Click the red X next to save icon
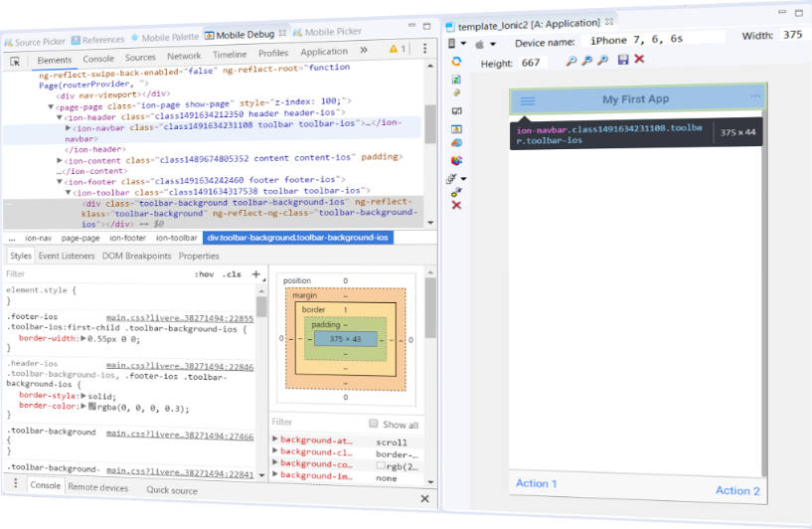 pos(639,61)
